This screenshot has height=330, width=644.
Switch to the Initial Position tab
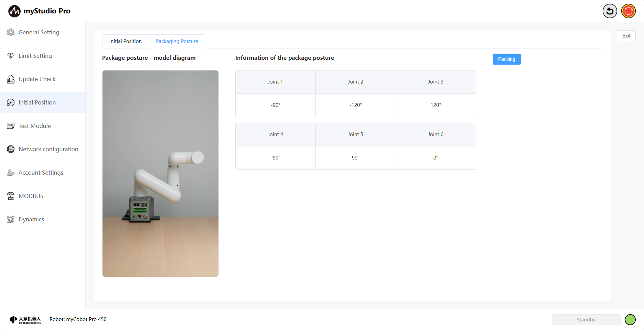pos(125,41)
